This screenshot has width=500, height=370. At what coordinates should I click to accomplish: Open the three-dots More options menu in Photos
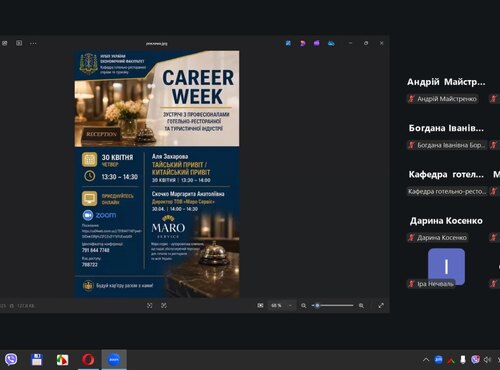tap(33, 43)
